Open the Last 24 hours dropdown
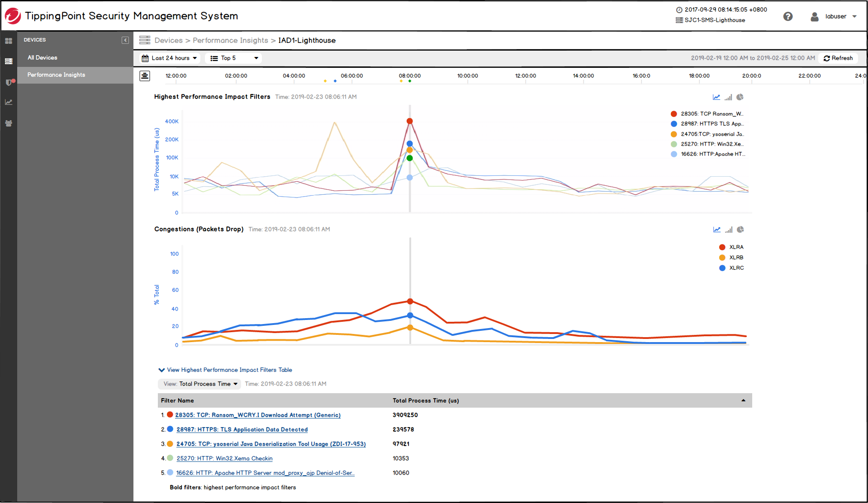The width and height of the screenshot is (868, 503). (170, 58)
